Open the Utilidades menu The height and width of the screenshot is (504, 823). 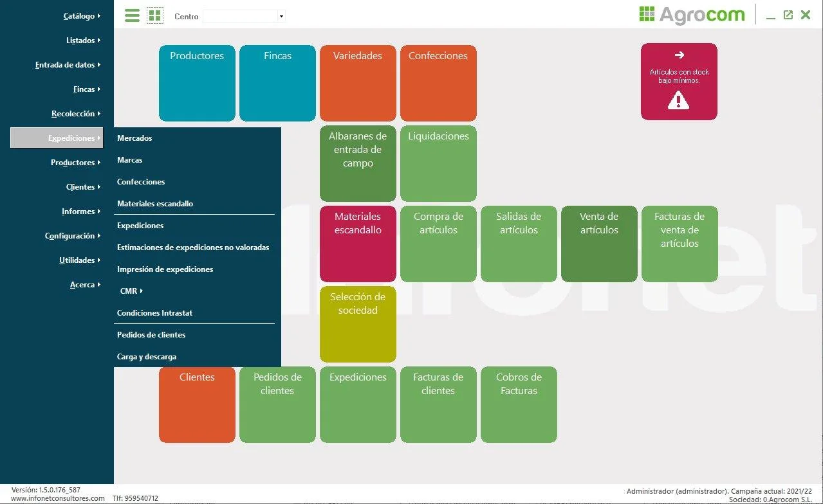pos(80,260)
